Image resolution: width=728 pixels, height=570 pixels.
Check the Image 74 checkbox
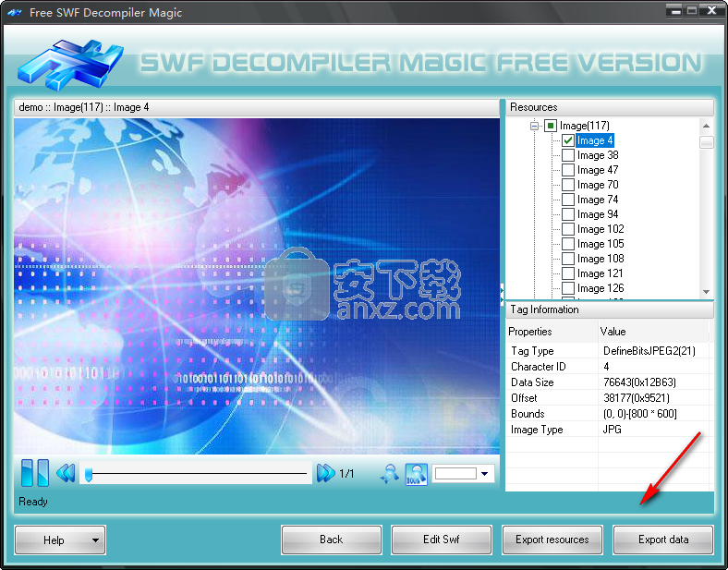pyautogui.click(x=568, y=200)
